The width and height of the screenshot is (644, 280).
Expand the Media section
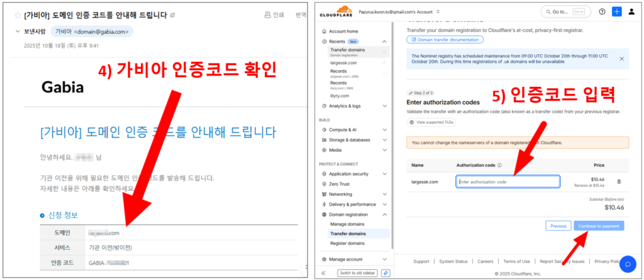(384, 150)
